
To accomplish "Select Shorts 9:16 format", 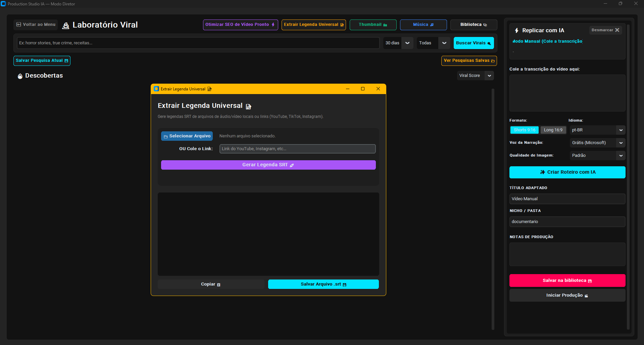I will click(x=525, y=130).
